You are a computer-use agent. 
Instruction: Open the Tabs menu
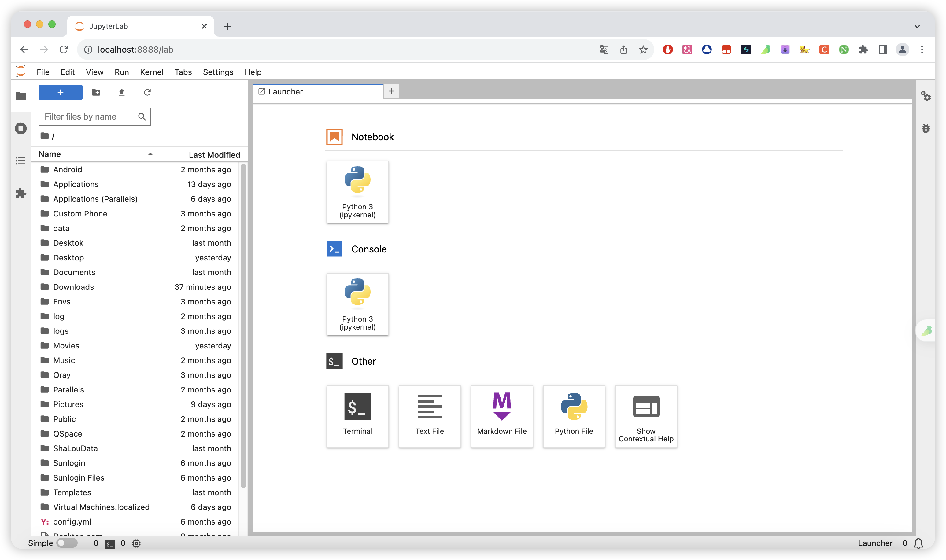[183, 72]
